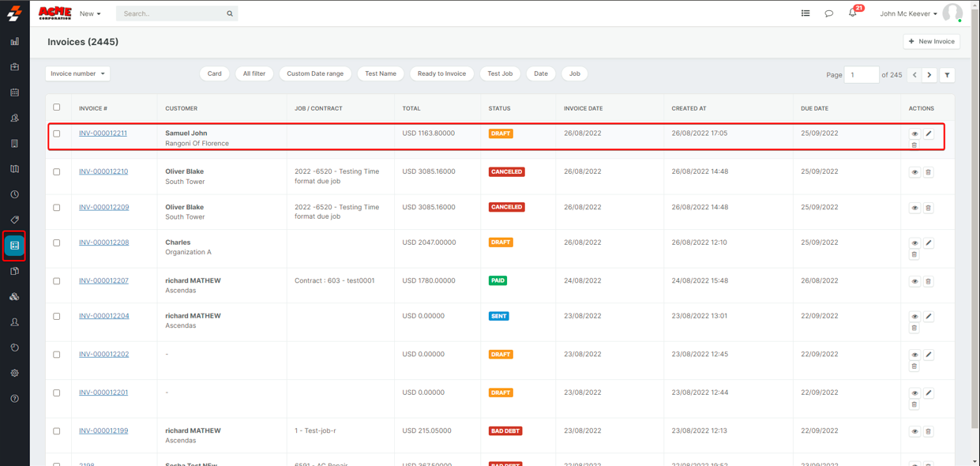Tick the select-all checkbox in table header

(x=57, y=107)
